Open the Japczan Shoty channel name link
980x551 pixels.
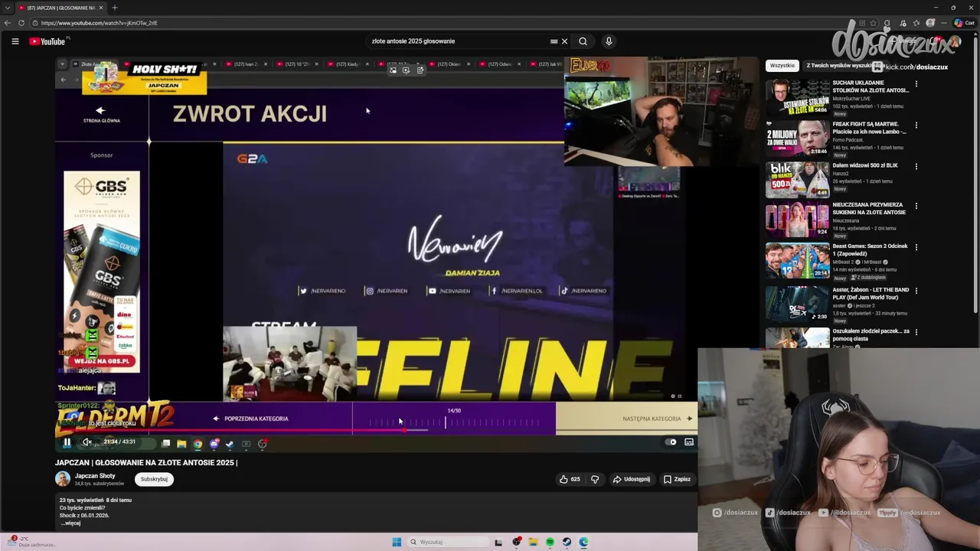pyautogui.click(x=95, y=475)
